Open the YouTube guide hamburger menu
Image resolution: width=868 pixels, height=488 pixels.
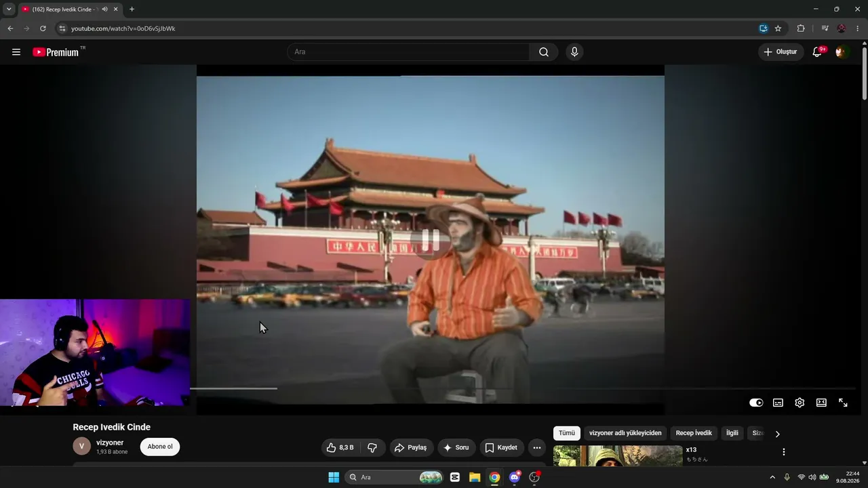tap(16, 52)
